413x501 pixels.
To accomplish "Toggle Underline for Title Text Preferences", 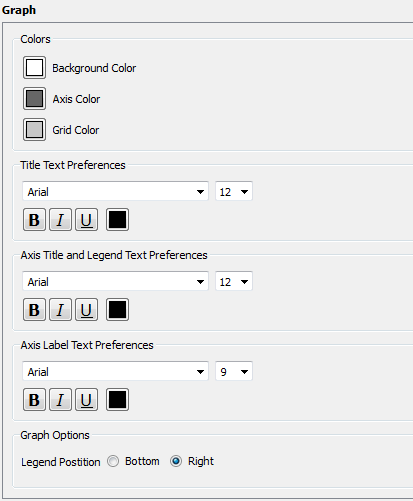I will click(x=86, y=220).
